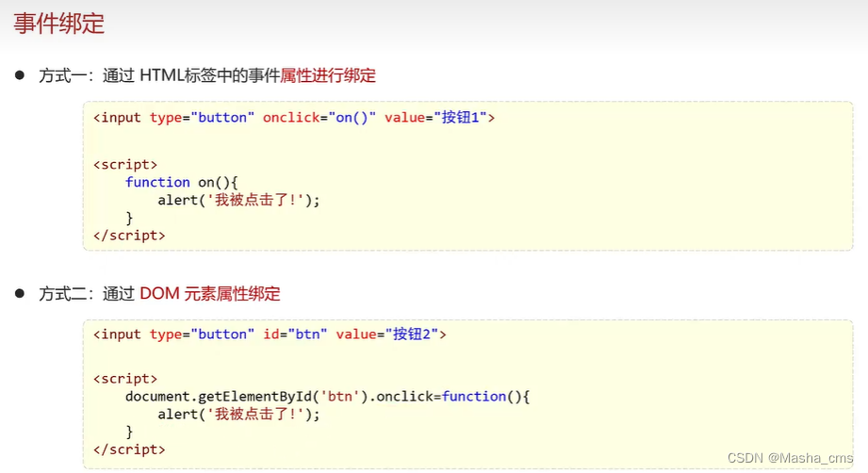This screenshot has height=473, width=868.
Task: Click the alert('我被点击了!') line under function on()
Action: point(238,200)
